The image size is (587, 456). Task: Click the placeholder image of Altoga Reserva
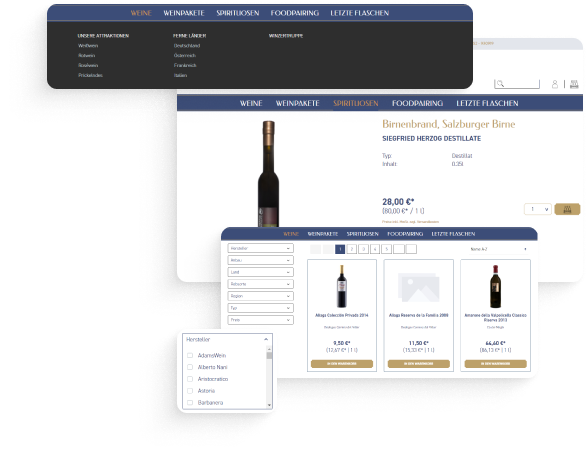point(419,287)
